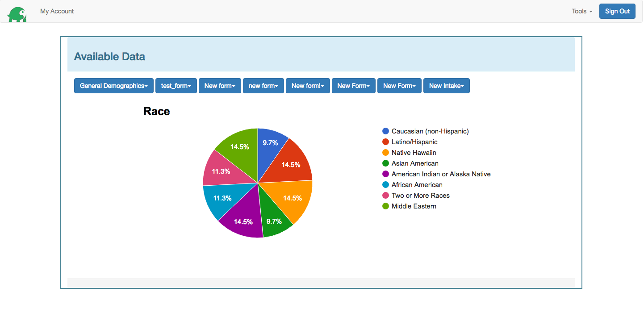The image size is (644, 325).
Task: Click the My Account menu item
Action: (57, 11)
